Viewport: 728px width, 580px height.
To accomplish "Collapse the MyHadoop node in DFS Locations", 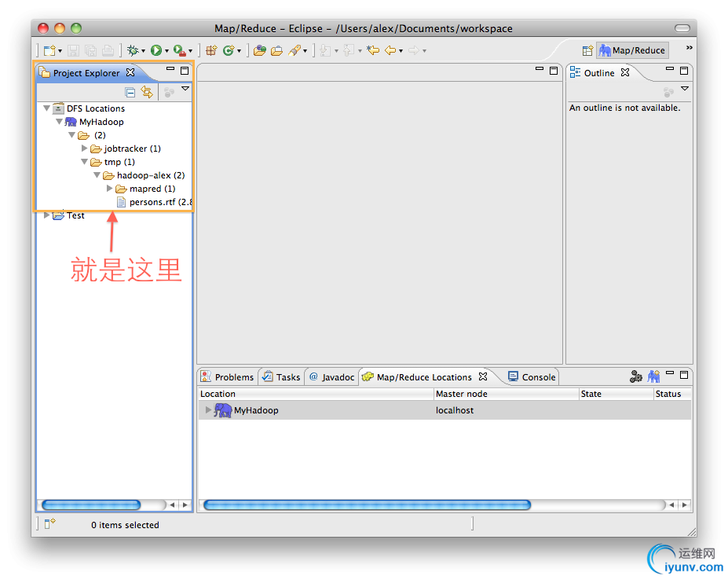I will coord(59,122).
